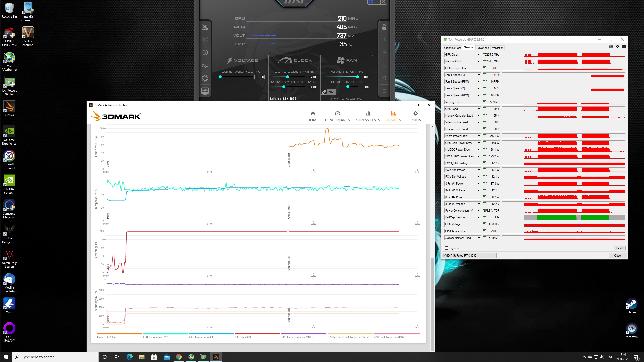
Task: Switch to GPU-Z Validation tab
Action: click(x=498, y=48)
